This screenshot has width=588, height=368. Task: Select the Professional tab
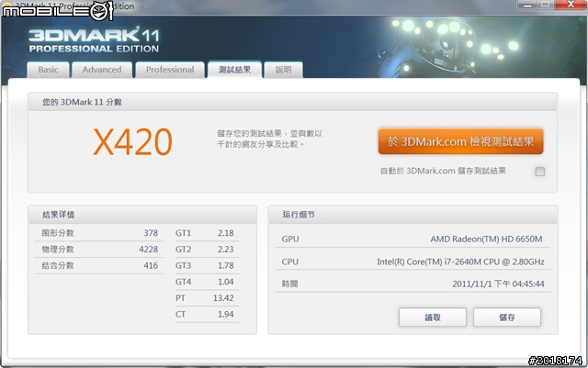point(170,70)
